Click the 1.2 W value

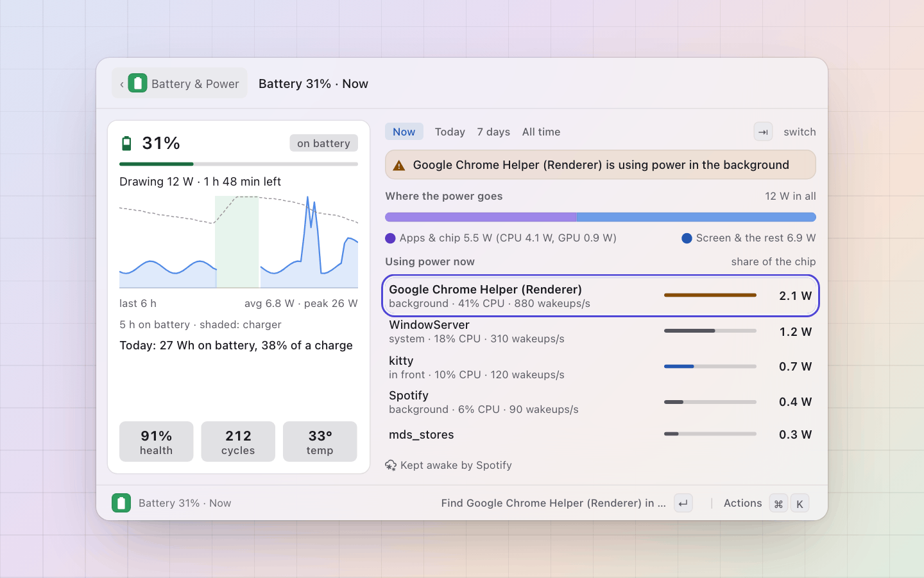[796, 332]
